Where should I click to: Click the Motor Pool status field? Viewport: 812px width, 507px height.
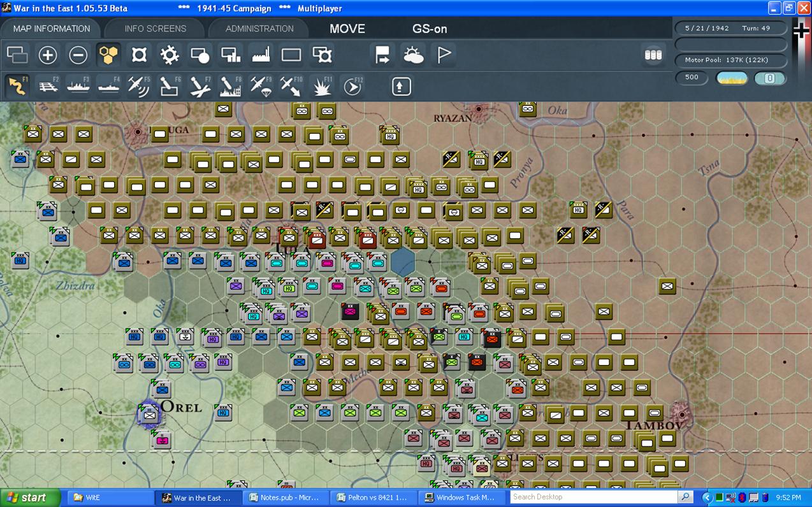pyautogui.click(x=730, y=60)
